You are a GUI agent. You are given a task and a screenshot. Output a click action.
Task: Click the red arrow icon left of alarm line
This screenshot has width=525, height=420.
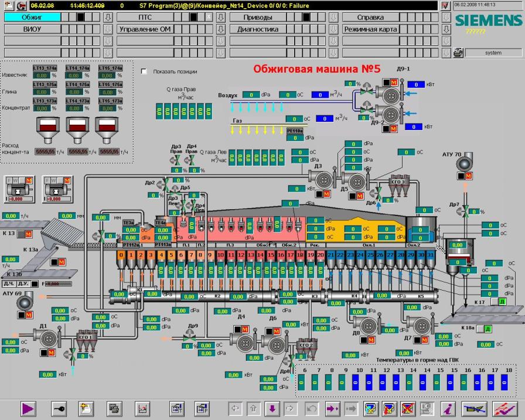pyautogui.click(x=22, y=6)
